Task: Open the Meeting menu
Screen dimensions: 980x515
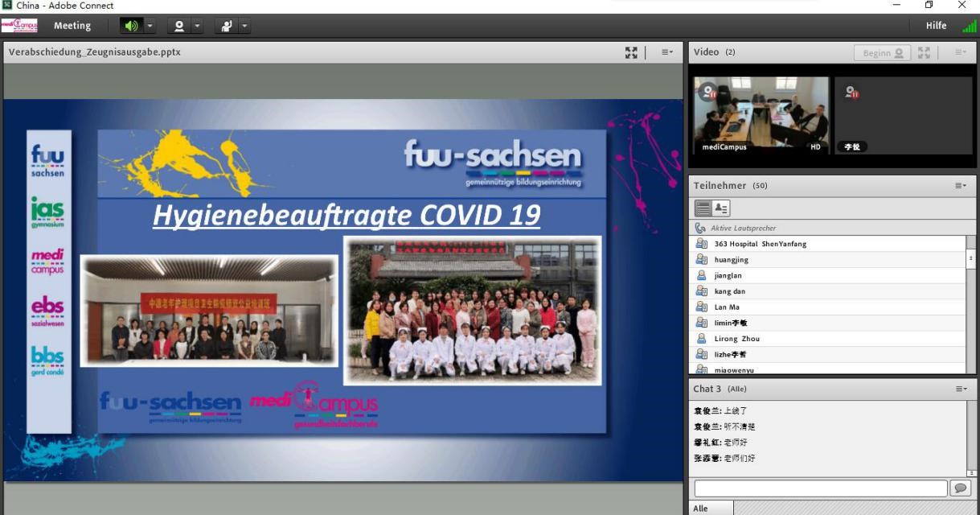Action: point(72,26)
